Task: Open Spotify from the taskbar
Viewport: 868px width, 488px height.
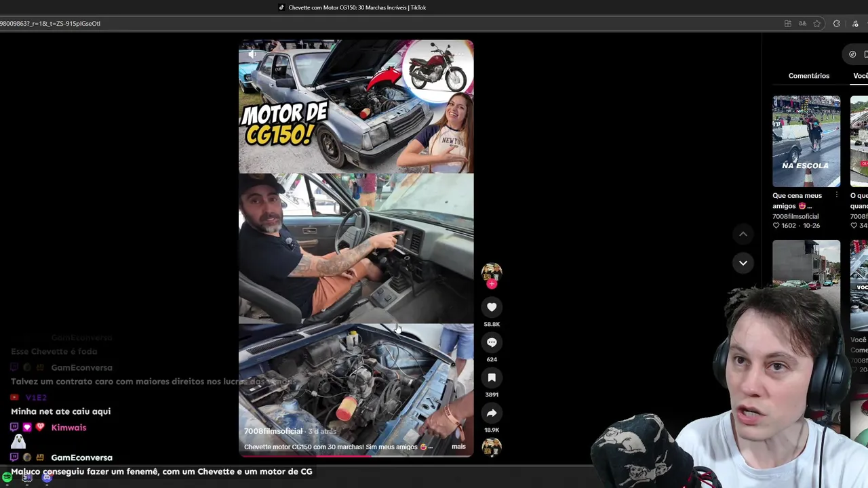Action: click(7, 478)
